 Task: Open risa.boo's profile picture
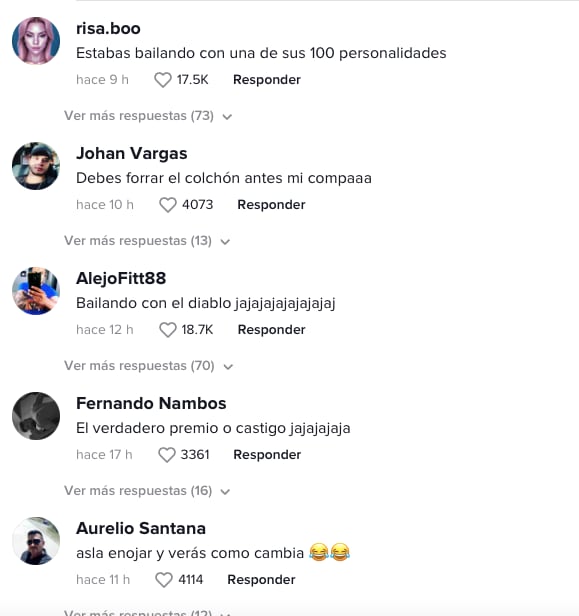click(x=36, y=40)
